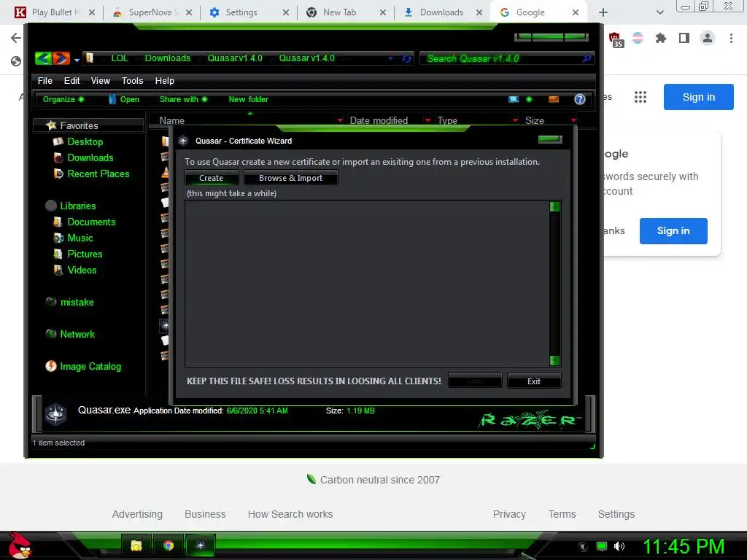The image size is (747, 560).
Task: Click LOL in the address breadcrumb
Action: (120, 58)
